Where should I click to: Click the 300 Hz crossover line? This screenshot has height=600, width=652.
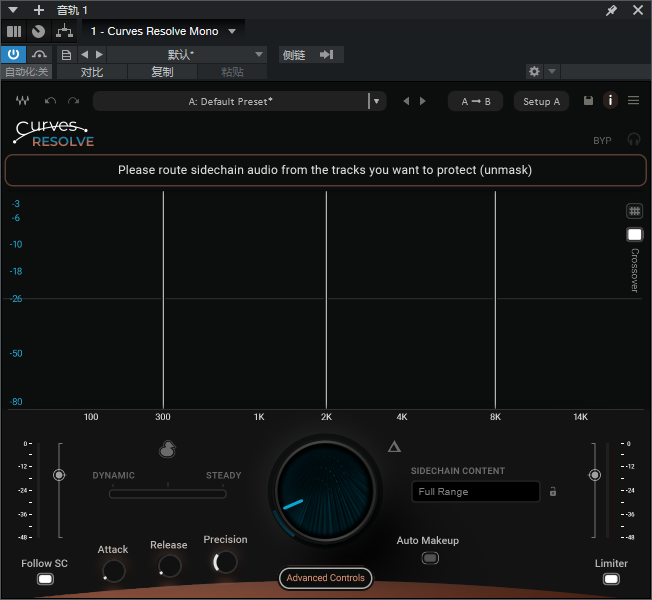click(163, 299)
